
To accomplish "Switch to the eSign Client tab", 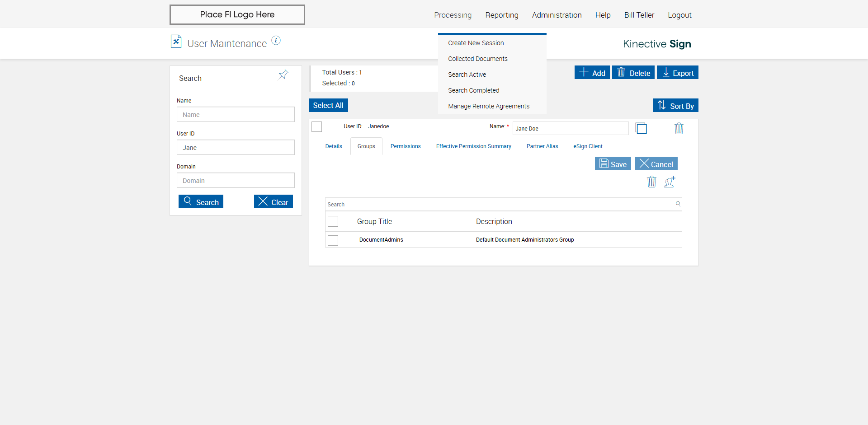I will tap(588, 146).
